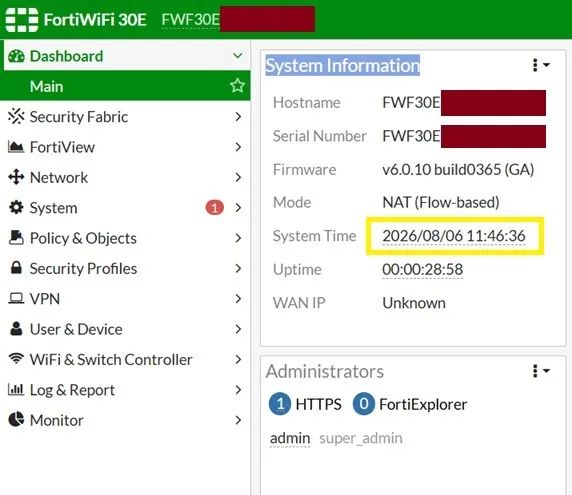Click the Monitor pie-chart icon
The height and width of the screenshot is (495, 572).
pos(16,419)
